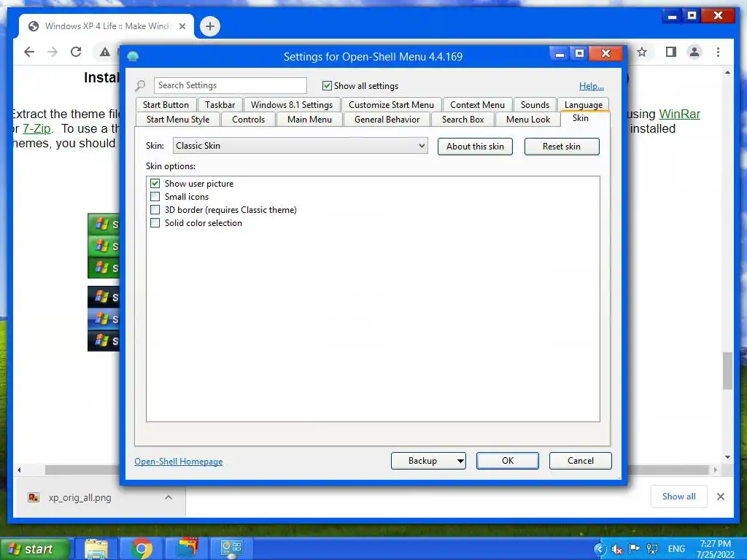Screen dimensions: 747x560
Task: Click Show all downloads button
Action: coord(679,497)
